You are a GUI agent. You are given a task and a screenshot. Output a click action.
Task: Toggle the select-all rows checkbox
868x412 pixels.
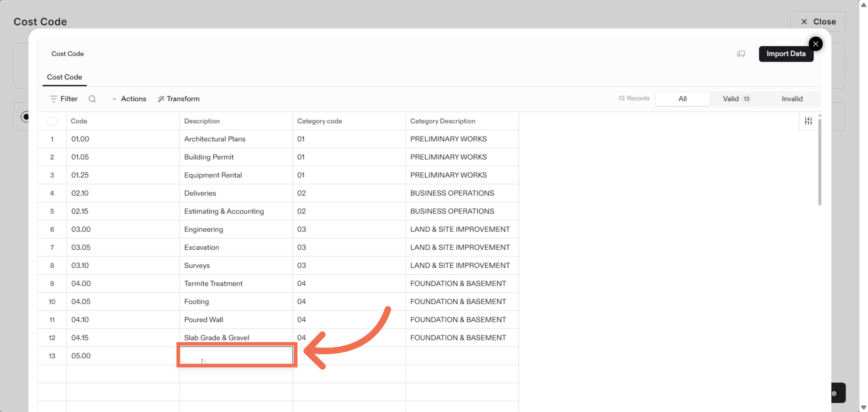52,121
